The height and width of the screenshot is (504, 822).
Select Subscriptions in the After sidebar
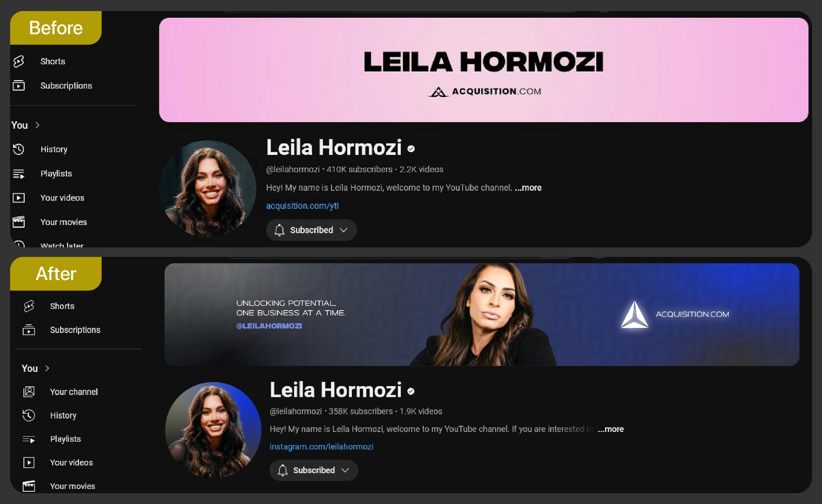75,330
